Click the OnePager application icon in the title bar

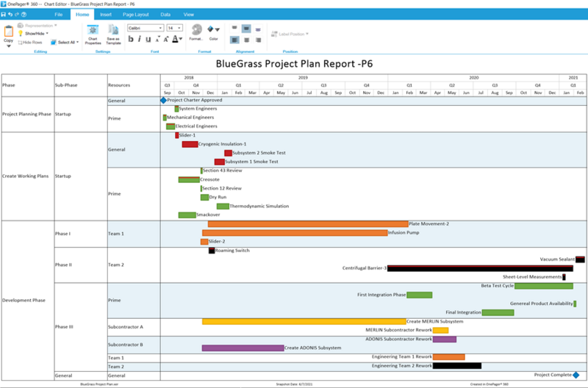tap(4, 4)
